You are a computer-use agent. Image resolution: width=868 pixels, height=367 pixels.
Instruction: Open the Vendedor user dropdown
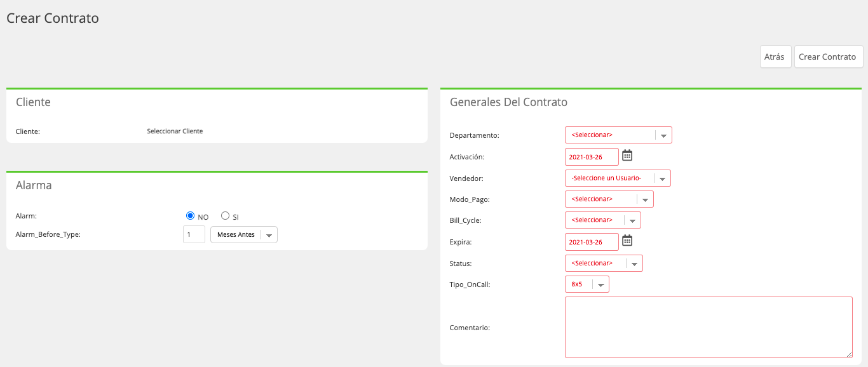pyautogui.click(x=618, y=178)
